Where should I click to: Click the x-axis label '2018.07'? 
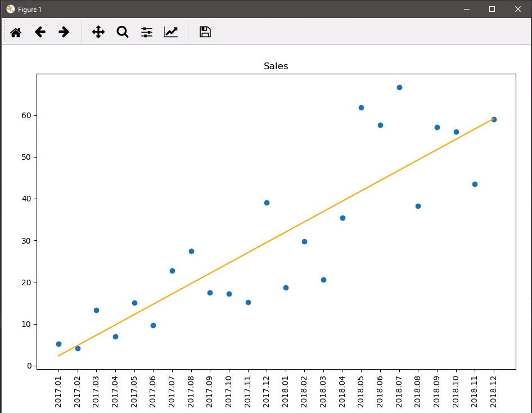coord(399,392)
